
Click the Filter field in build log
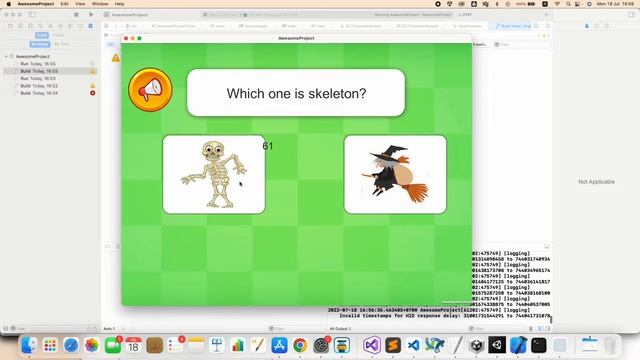click(522, 44)
